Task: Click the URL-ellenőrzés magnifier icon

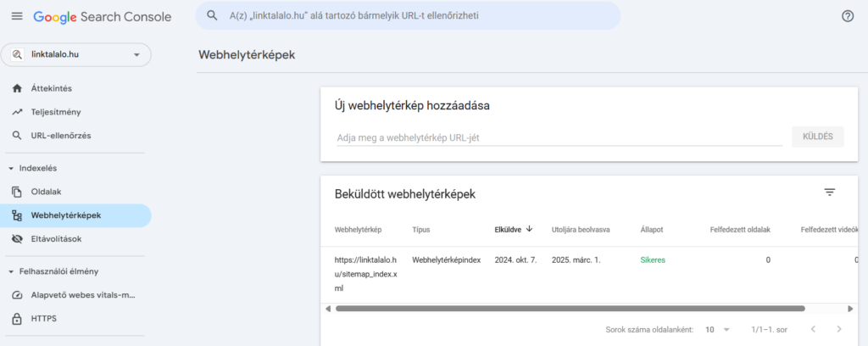Action: [17, 136]
